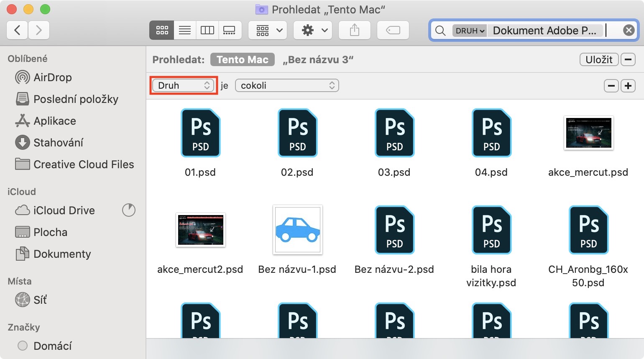This screenshot has height=359, width=644.
Task: Open the group-by arrangement dropdown
Action: click(268, 30)
